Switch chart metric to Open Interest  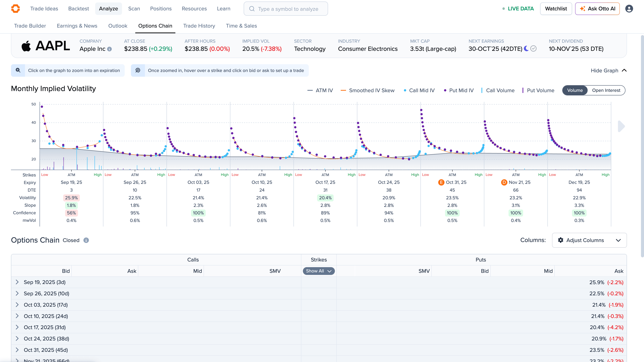606,90
